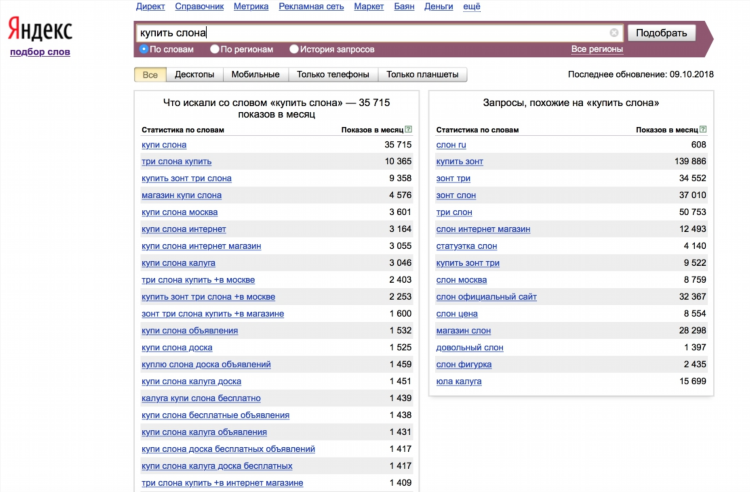
Task: Open the 'калуга купи слона бесплатно' link
Action: [x=201, y=398]
